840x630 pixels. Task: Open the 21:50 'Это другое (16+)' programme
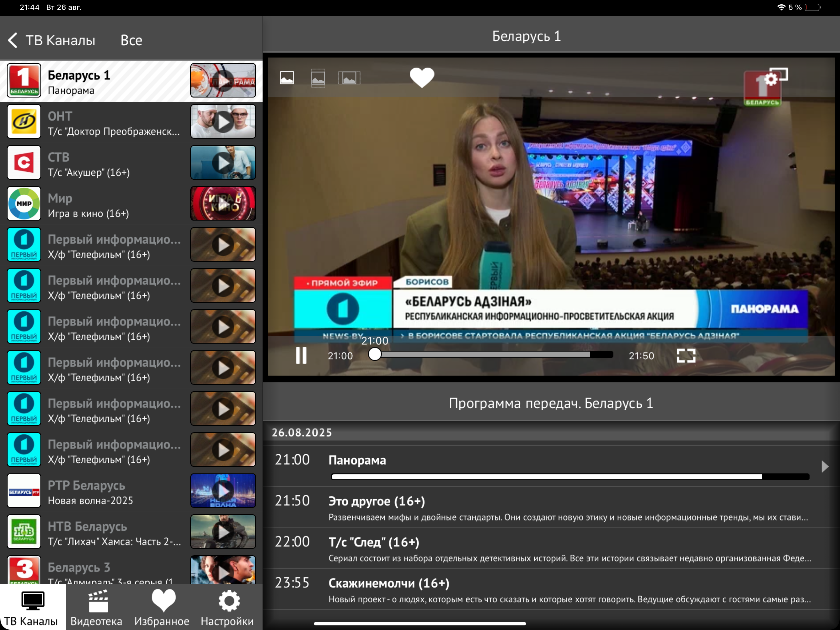point(551,507)
